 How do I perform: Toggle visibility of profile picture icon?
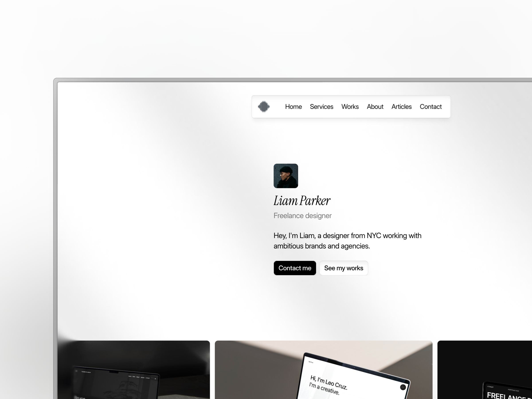(x=286, y=176)
